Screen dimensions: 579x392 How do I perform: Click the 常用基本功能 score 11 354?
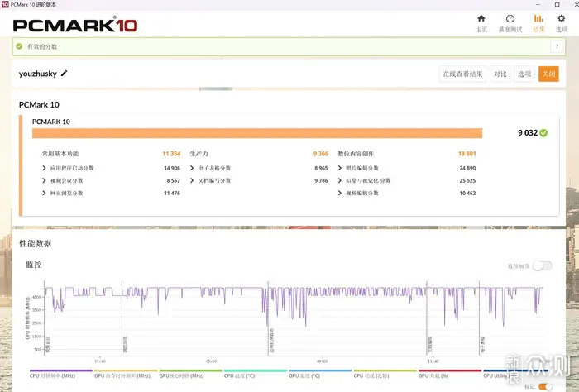click(x=171, y=154)
